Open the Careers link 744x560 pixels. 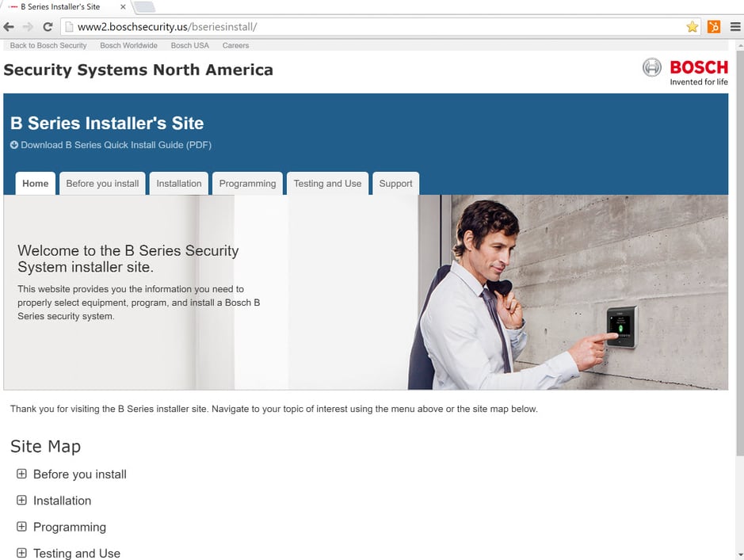click(x=235, y=46)
